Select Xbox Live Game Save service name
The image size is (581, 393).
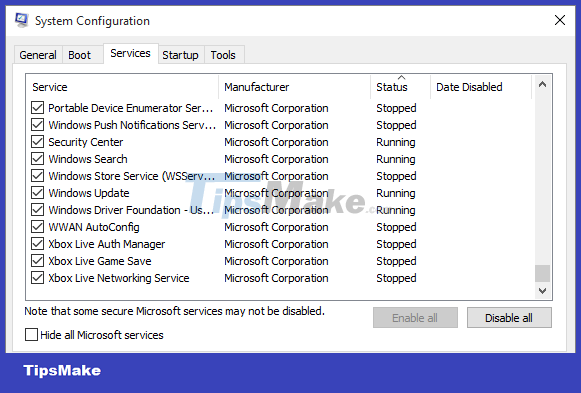(x=100, y=262)
